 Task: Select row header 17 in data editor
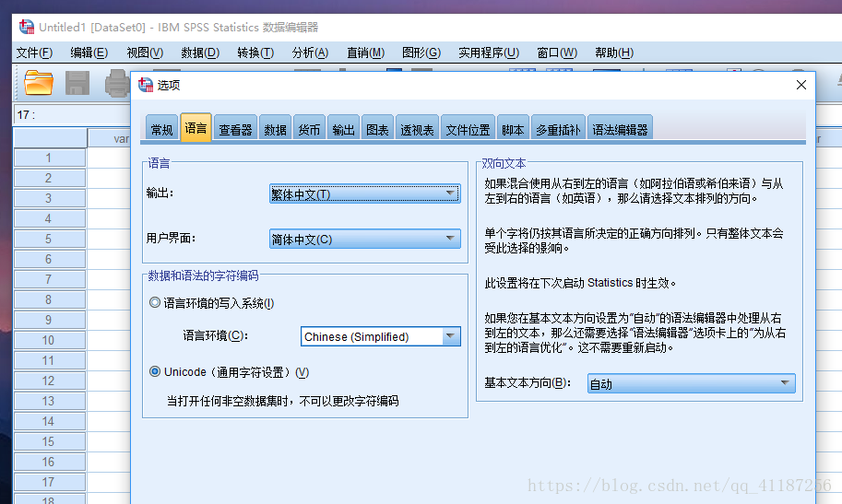pyautogui.click(x=50, y=482)
